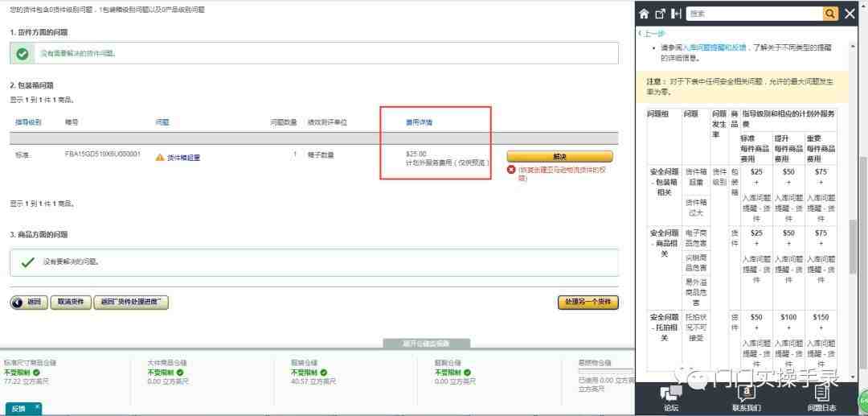868x416 pixels.
Task: Click the $25.00 fee amount
Action: point(416,154)
